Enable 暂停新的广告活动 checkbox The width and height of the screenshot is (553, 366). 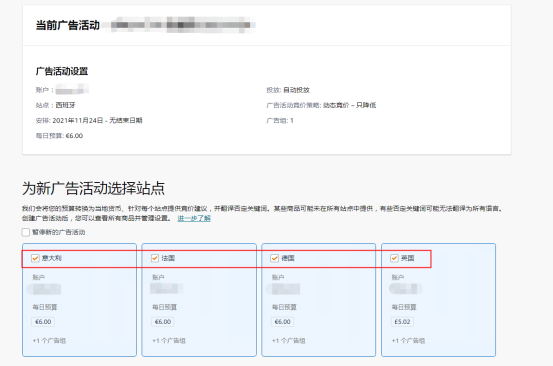26,232
